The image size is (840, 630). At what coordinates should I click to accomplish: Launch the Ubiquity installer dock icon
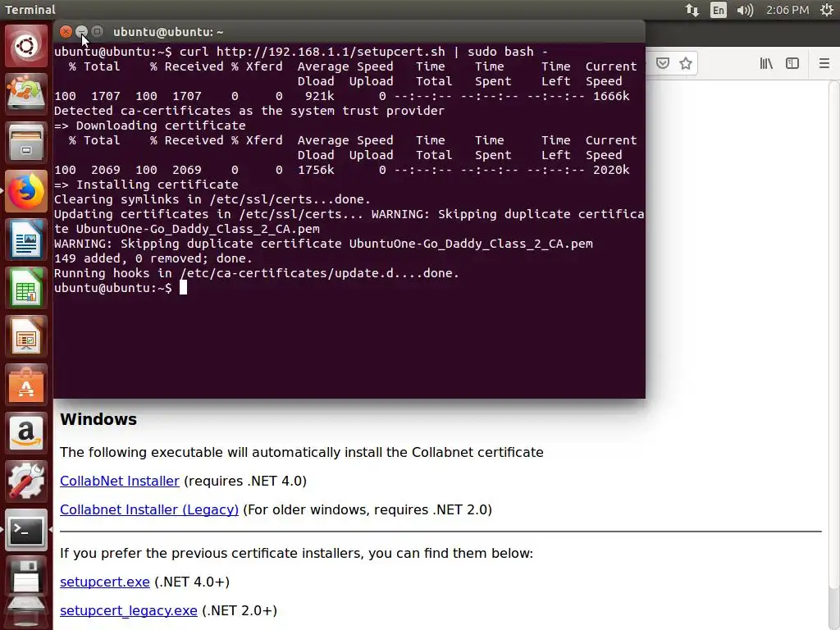(25, 94)
